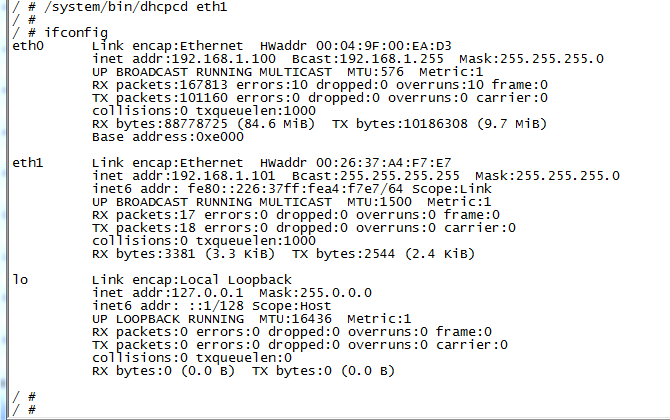Click the Link encap:Local Loopback text

tap(178, 278)
